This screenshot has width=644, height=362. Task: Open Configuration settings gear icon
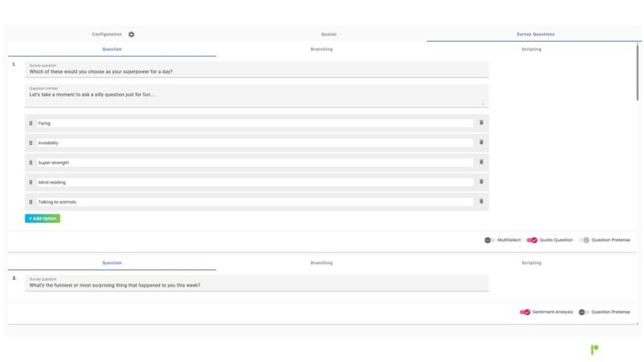point(132,34)
